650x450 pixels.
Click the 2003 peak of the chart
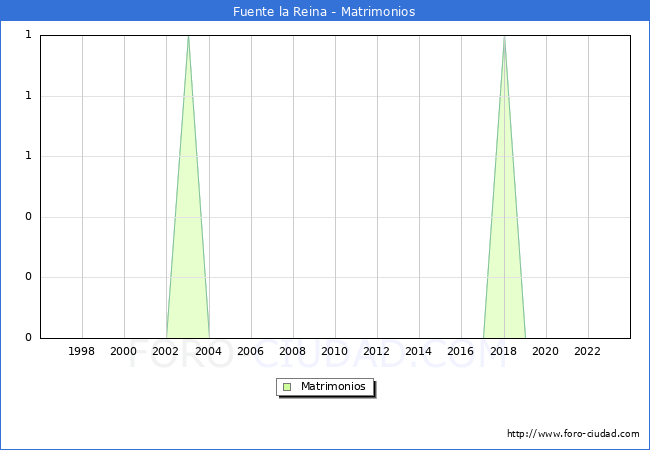click(188, 37)
